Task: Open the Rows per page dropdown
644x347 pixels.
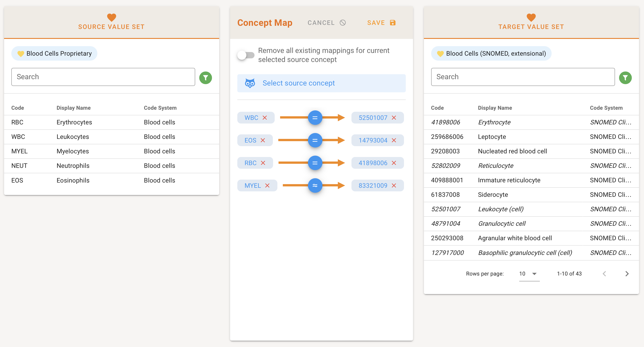Action: coord(529,274)
